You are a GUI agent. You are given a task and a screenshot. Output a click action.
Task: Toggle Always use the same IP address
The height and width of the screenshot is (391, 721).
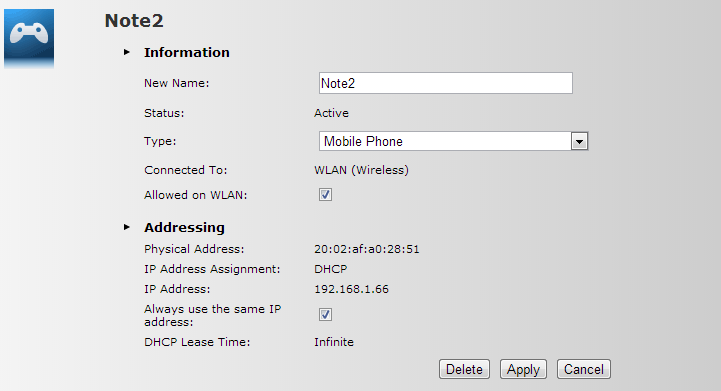tap(325, 315)
